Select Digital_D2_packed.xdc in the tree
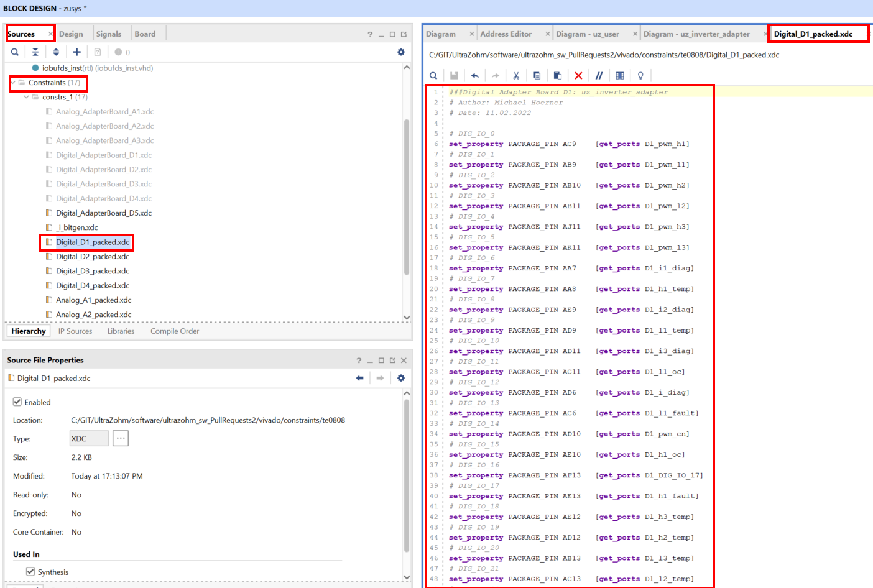873x588 pixels. click(x=93, y=257)
